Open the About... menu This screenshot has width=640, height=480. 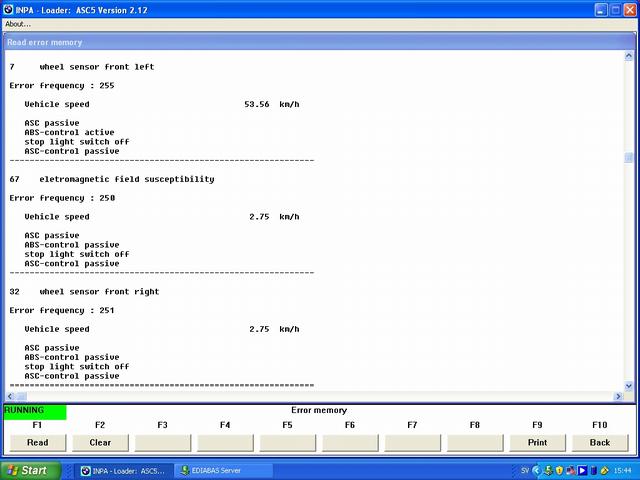(x=18, y=24)
